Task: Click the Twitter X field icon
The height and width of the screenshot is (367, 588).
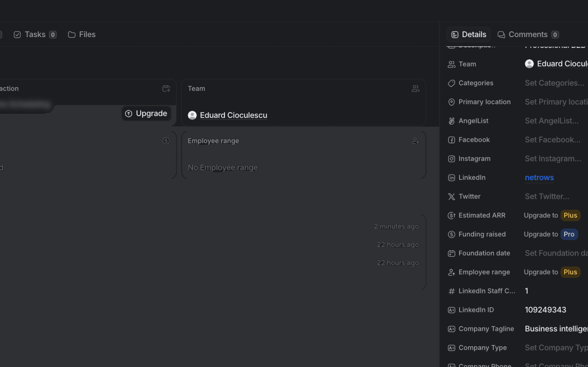Action: [x=451, y=197]
